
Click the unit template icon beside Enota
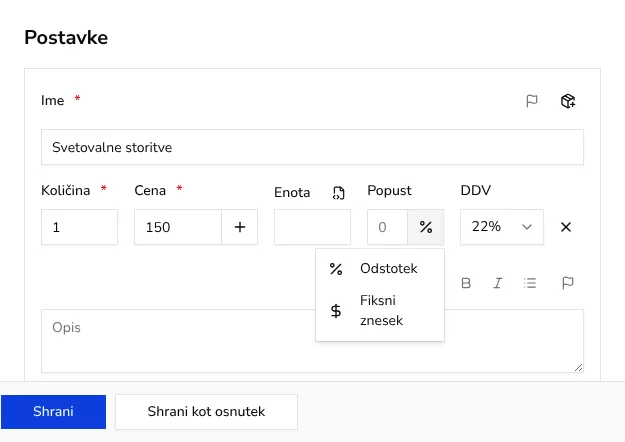tap(338, 193)
